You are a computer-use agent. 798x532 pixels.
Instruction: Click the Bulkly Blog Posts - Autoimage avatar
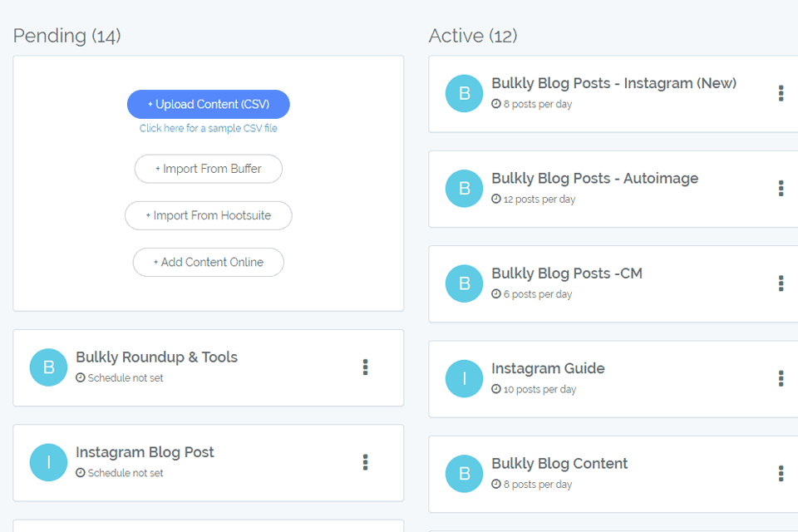click(x=464, y=189)
